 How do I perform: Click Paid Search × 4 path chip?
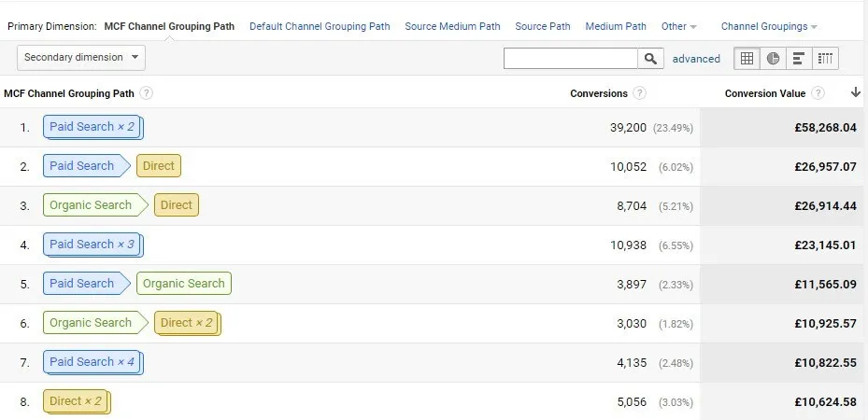pos(93,362)
